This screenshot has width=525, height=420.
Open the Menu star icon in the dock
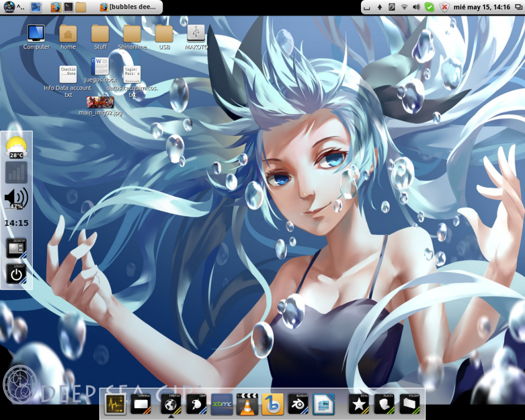point(358,404)
